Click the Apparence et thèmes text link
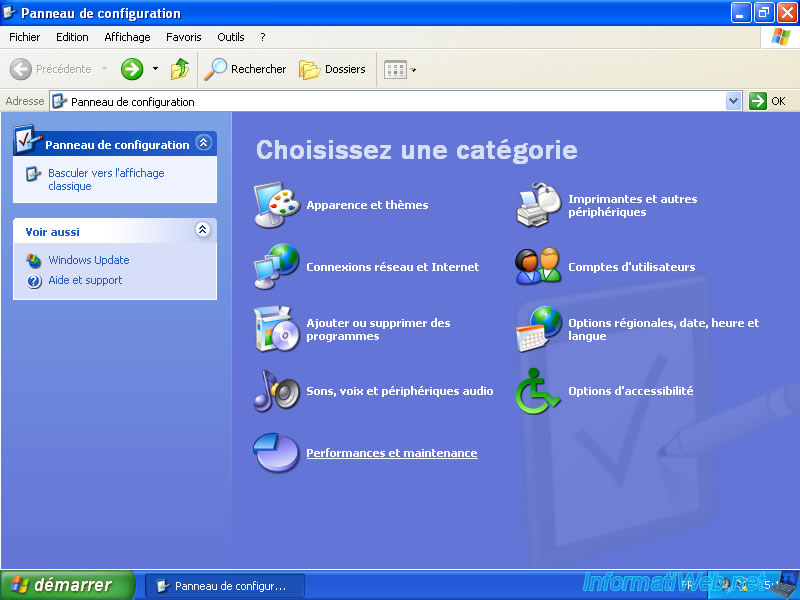Viewport: 800px width, 600px height. click(367, 205)
